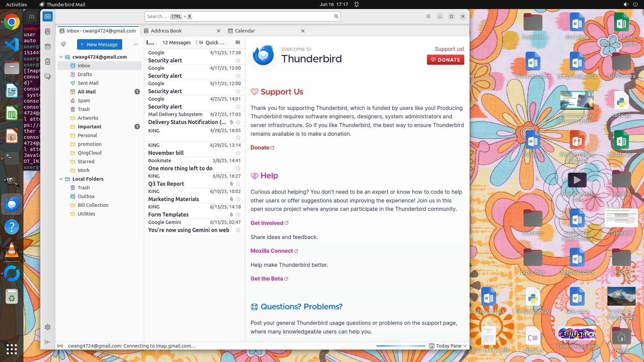644x362 pixels.
Task: Expand the Today Pane chevron
Action: (465, 346)
